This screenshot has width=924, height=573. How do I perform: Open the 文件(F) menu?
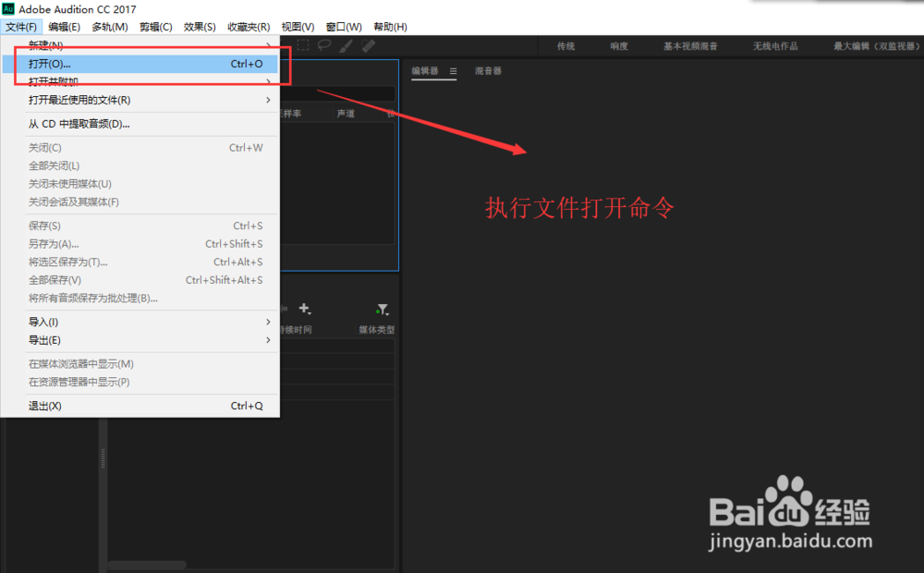point(21,27)
